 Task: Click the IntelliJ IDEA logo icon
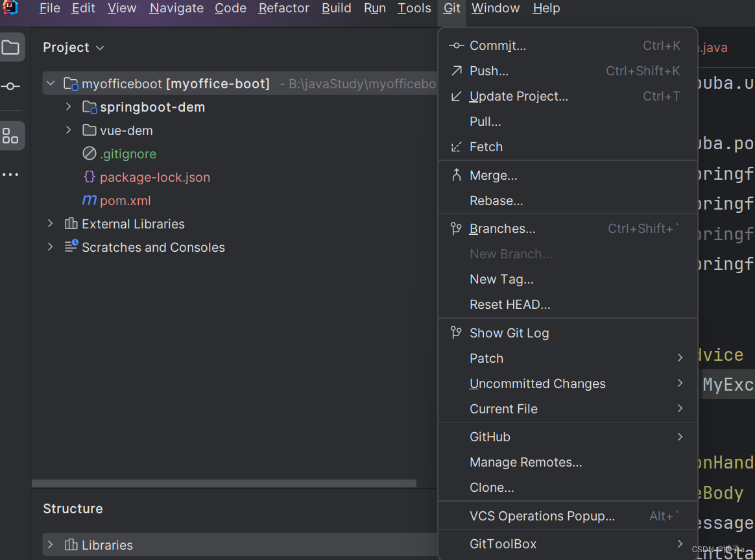click(x=10, y=7)
